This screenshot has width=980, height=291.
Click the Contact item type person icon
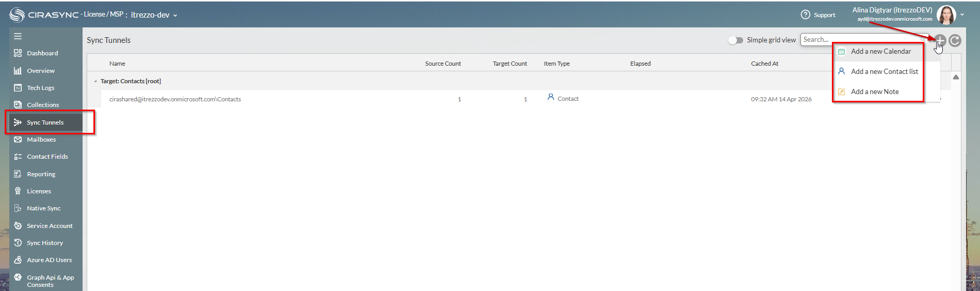(551, 97)
